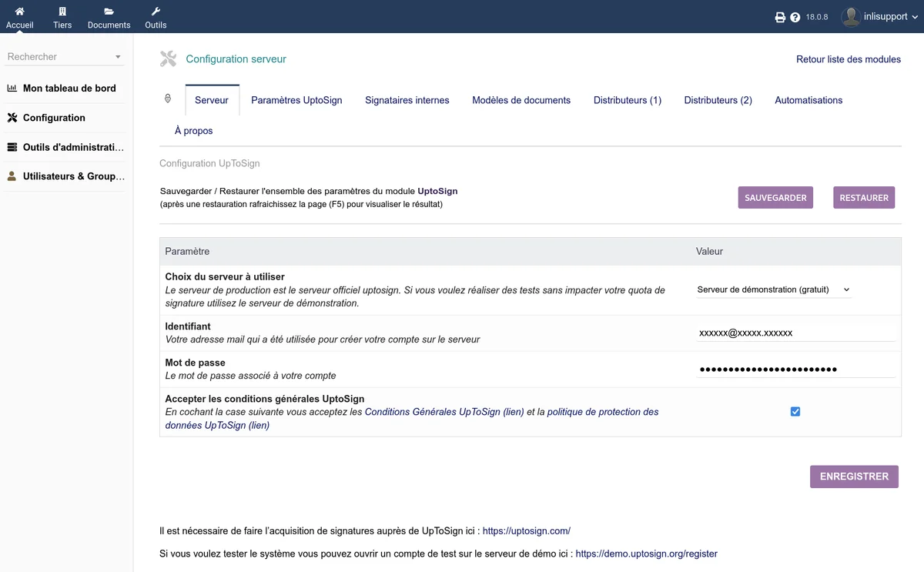The height and width of the screenshot is (572, 924).
Task: Click the small module icon before Serveur tab
Action: tap(168, 99)
